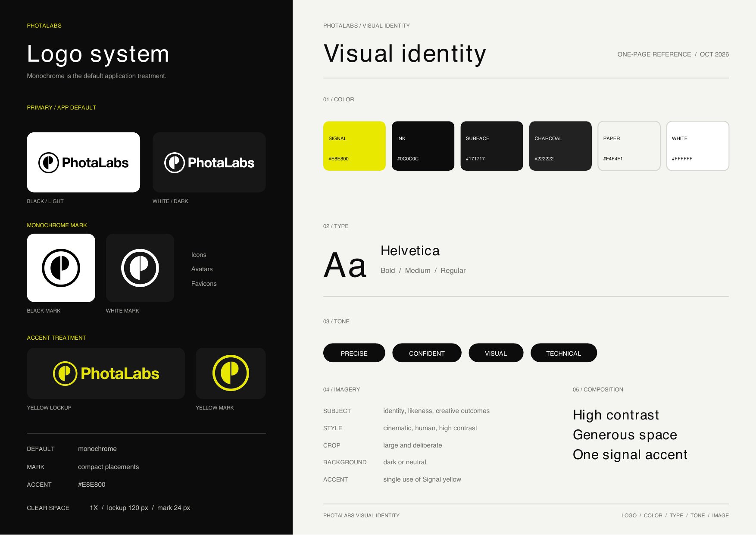
Task: Click the VISUAL tone pill
Action: 496,353
